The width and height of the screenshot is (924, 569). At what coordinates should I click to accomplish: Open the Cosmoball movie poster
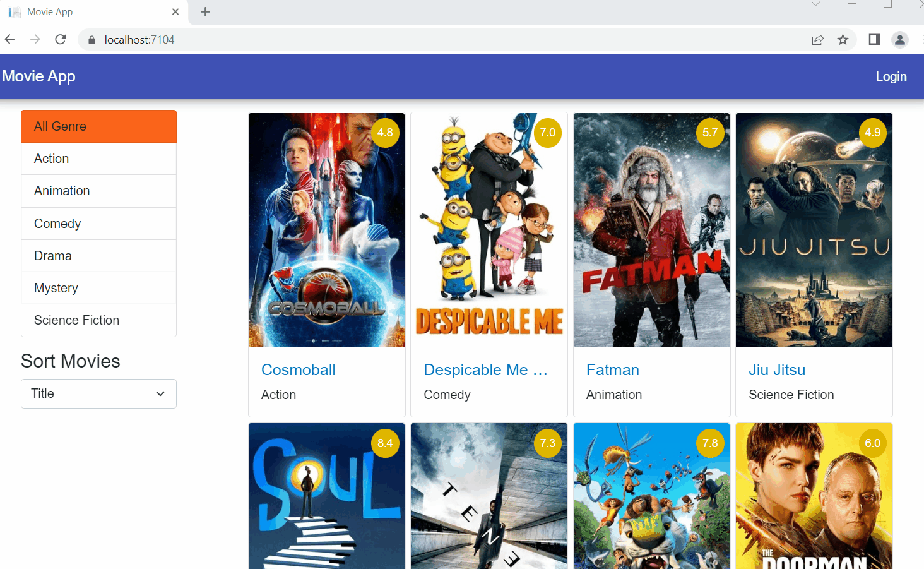coord(327,230)
